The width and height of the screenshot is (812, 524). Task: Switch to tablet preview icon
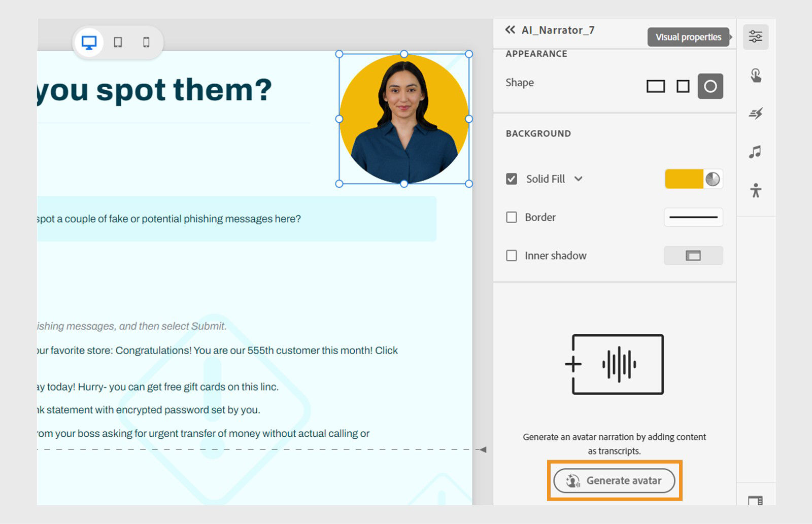119,43
